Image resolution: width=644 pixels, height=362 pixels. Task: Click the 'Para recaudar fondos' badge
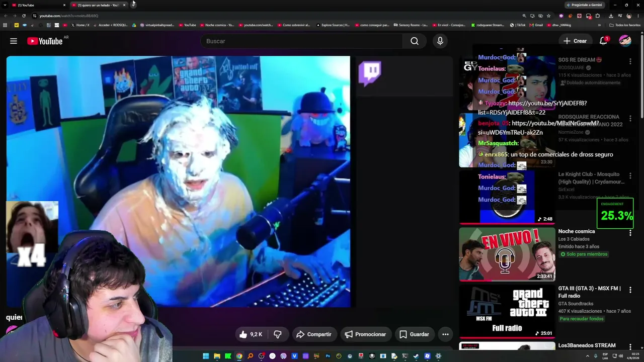tap(581, 319)
